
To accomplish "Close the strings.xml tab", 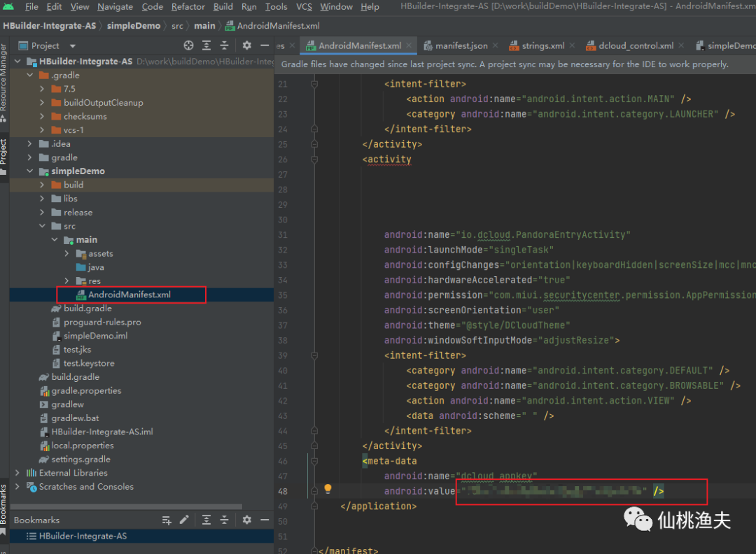I will [573, 45].
